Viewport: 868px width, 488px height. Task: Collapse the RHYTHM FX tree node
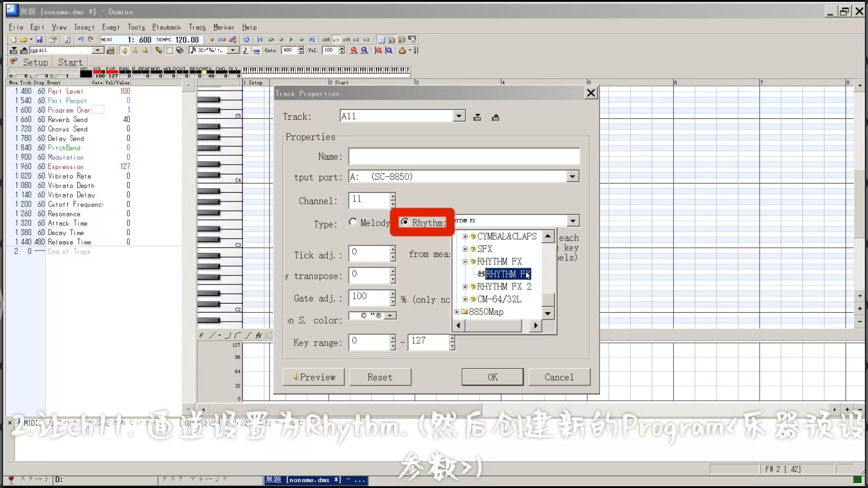[465, 262]
